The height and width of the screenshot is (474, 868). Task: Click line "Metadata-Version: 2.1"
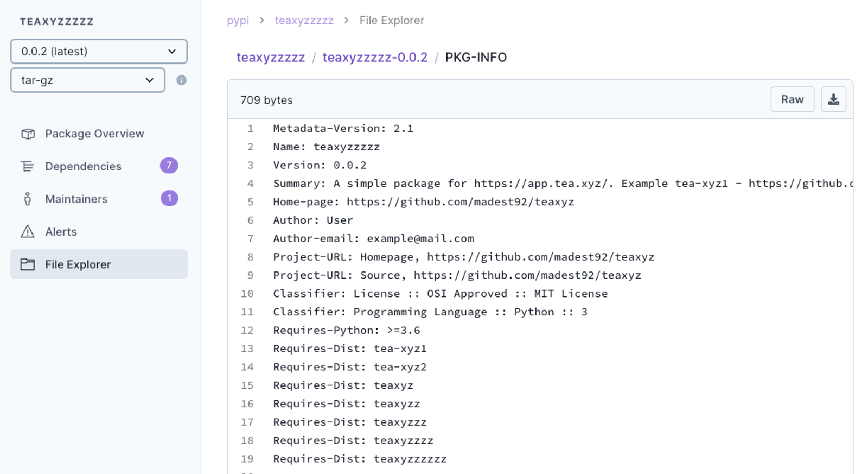tap(343, 129)
